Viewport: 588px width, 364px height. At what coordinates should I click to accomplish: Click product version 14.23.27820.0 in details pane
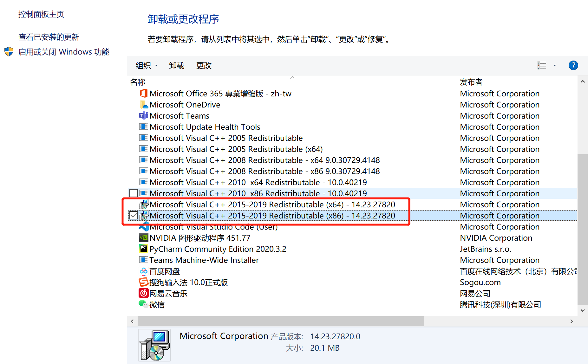[335, 336]
